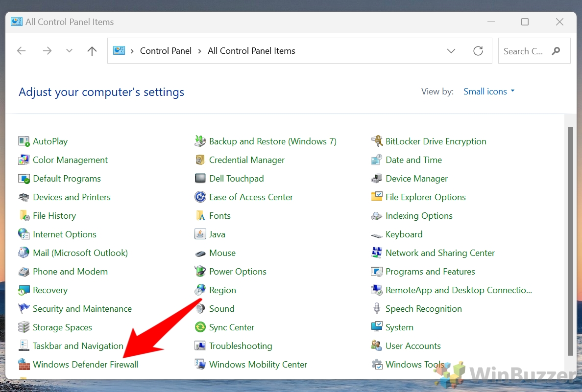Open RemoteApp and Desktop Connections link
This screenshot has height=392, width=582.
coord(459,290)
